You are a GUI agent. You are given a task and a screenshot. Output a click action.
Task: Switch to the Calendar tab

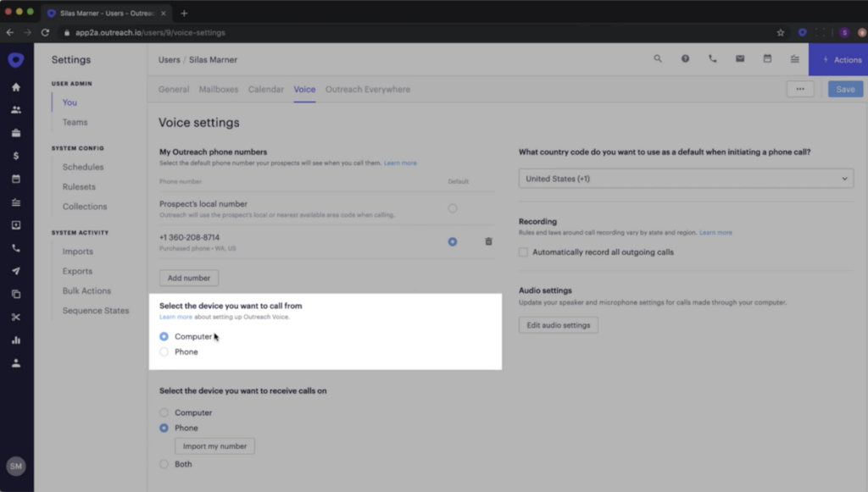(x=265, y=89)
